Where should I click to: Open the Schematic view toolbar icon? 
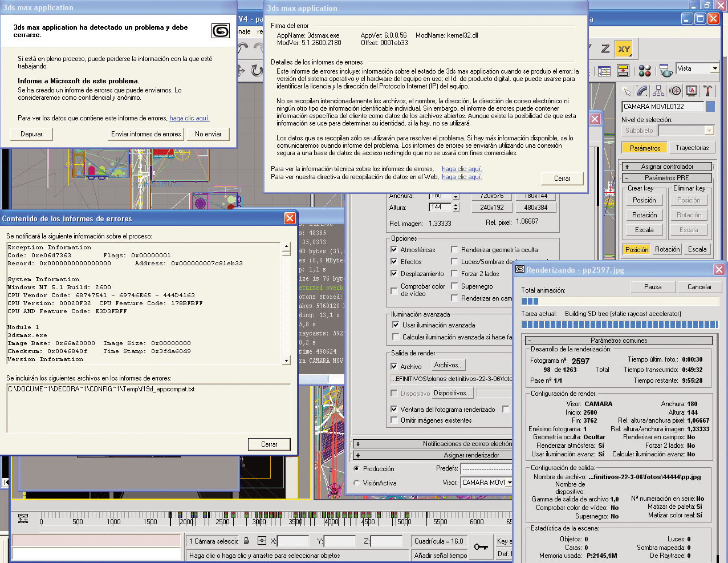coord(623,71)
